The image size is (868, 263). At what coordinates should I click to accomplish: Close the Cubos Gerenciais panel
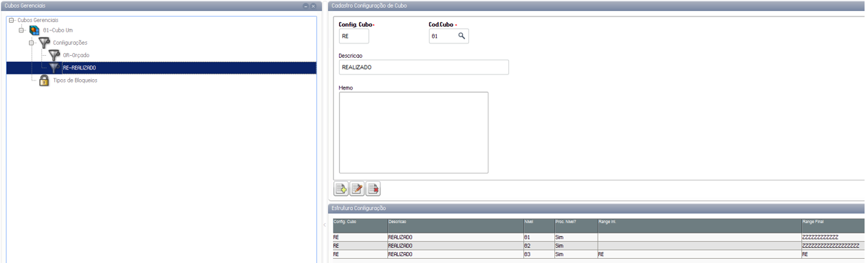(x=313, y=6)
